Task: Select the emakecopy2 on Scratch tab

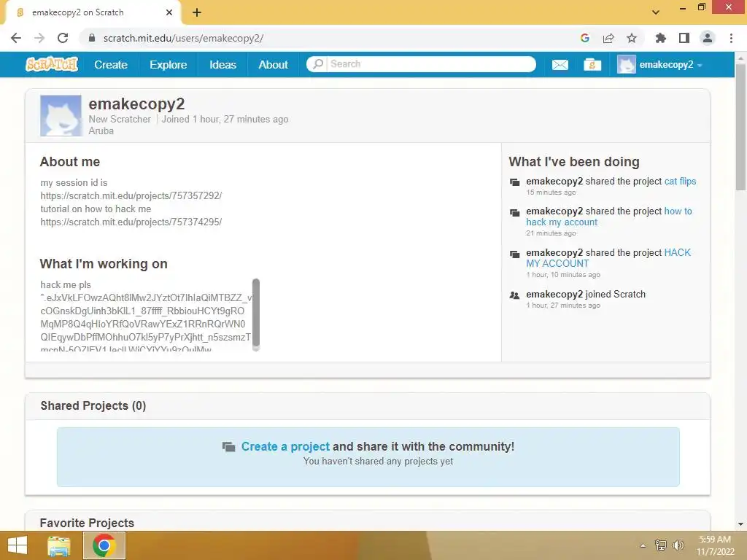Action: tap(93, 13)
